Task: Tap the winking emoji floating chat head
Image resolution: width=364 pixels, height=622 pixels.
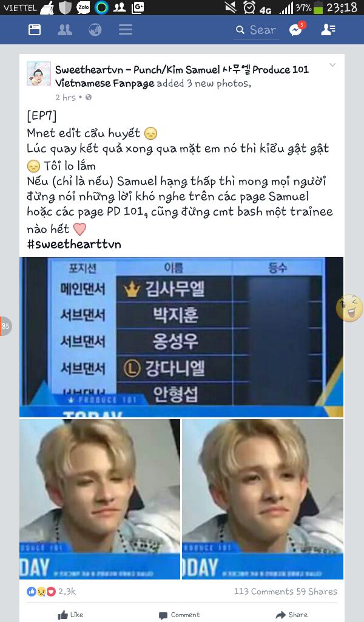Action: pos(349,308)
